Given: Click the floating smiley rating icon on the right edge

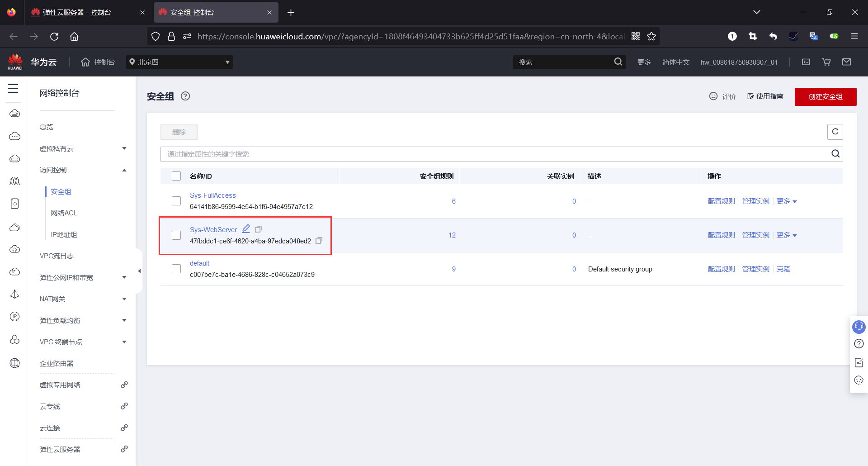Looking at the screenshot, I should click(x=859, y=380).
